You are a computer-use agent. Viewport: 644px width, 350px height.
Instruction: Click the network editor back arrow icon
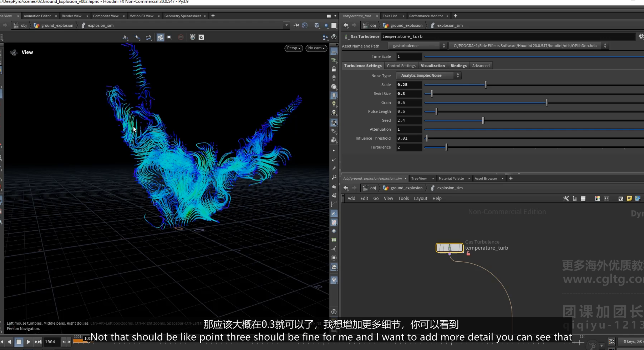346,188
